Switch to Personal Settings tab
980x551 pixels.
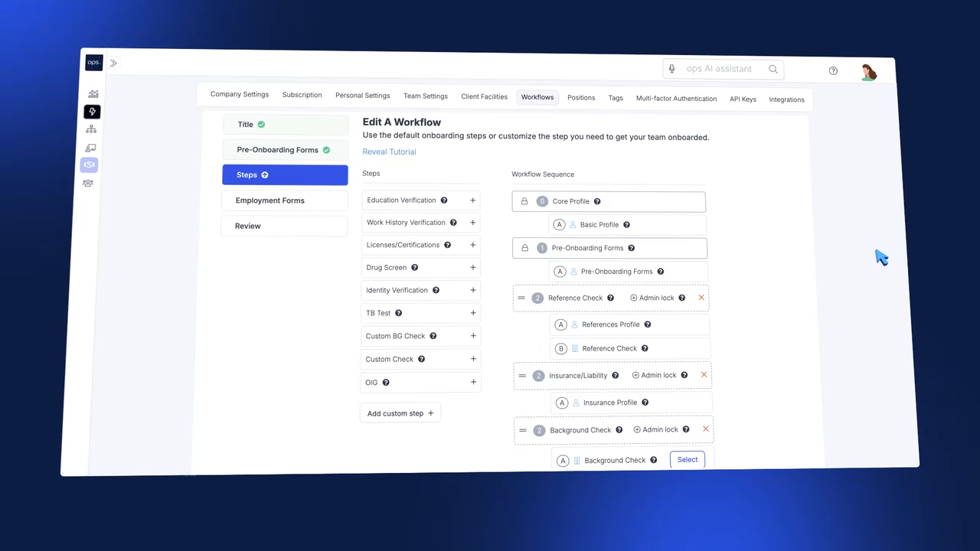click(363, 96)
